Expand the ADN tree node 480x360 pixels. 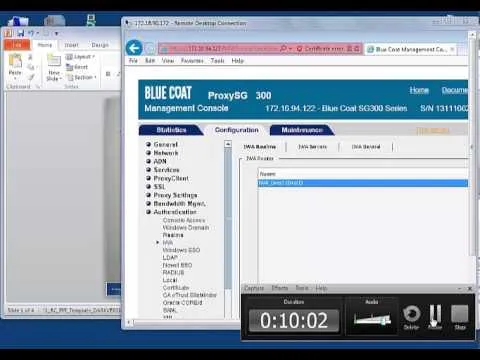tap(149, 161)
